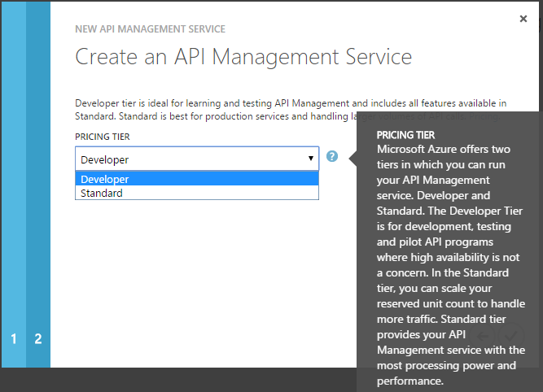Click the PRICING TIER label above the dropdown
The height and width of the screenshot is (392, 543).
pyautogui.click(x=102, y=137)
